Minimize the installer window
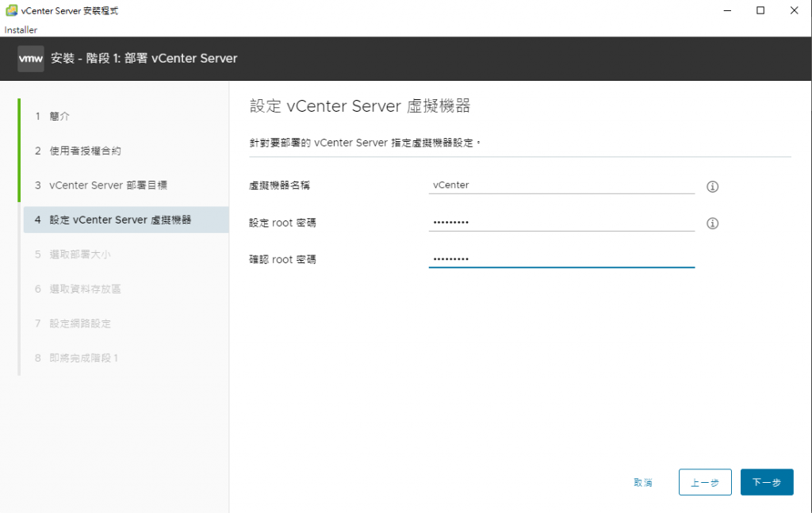 coord(727,10)
